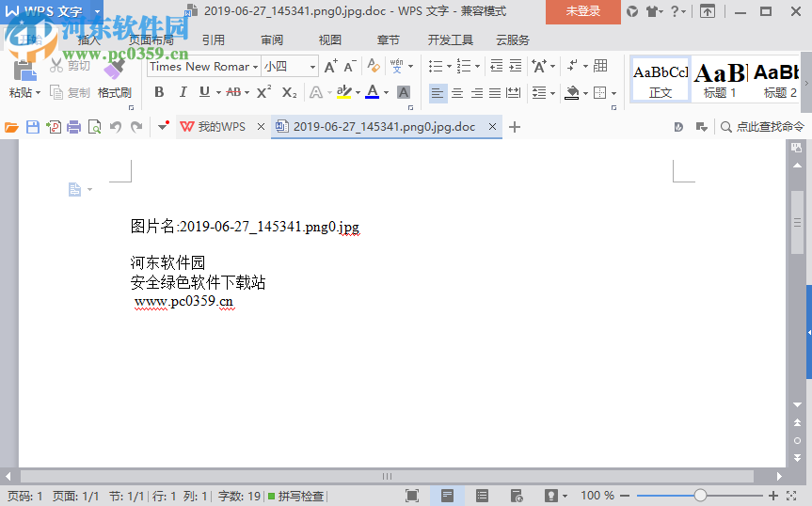Add a new document tab

(515, 127)
